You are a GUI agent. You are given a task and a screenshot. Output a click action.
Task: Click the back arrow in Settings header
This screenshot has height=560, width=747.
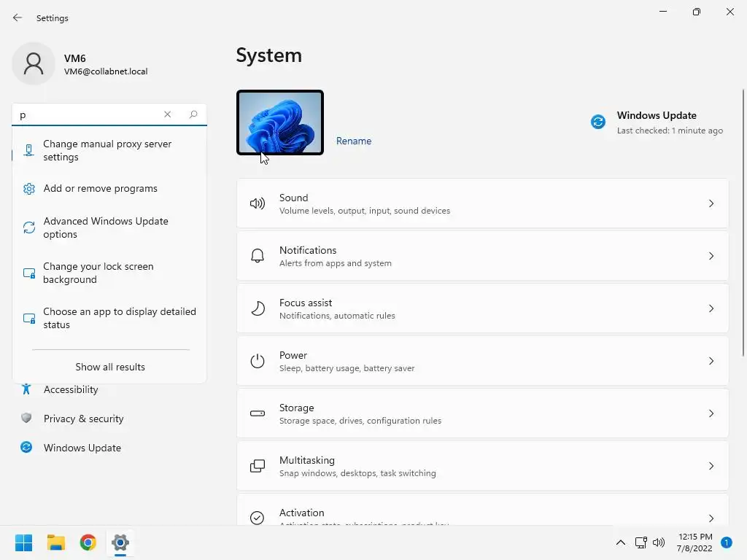[18, 17]
